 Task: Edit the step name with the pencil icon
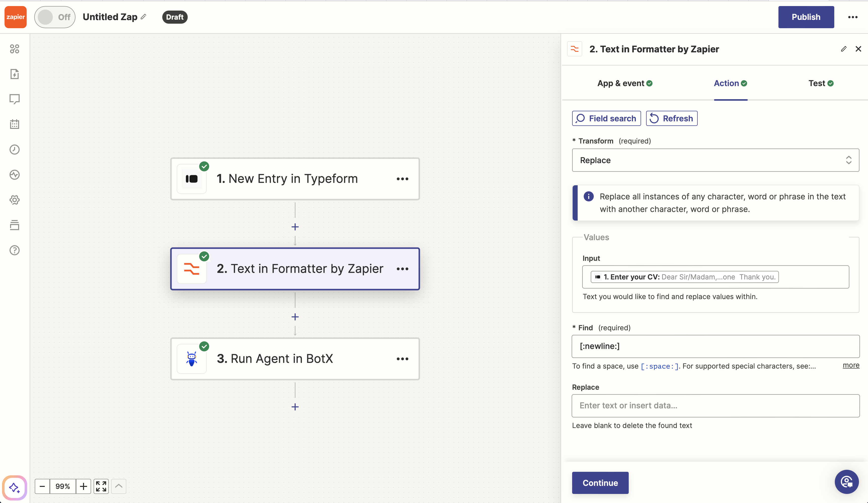[x=844, y=49]
